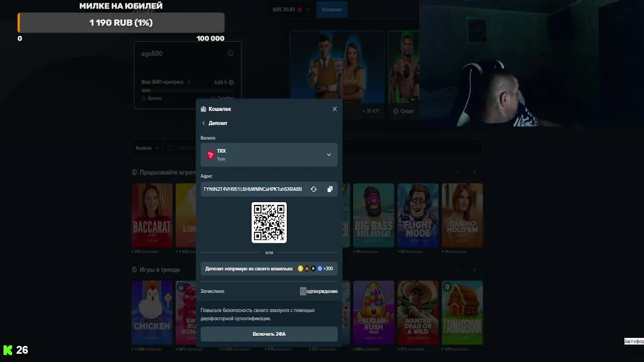Screen dimensions: 644x362
Task: Click next arrow in Игры в тренде row
Action: click(474, 270)
